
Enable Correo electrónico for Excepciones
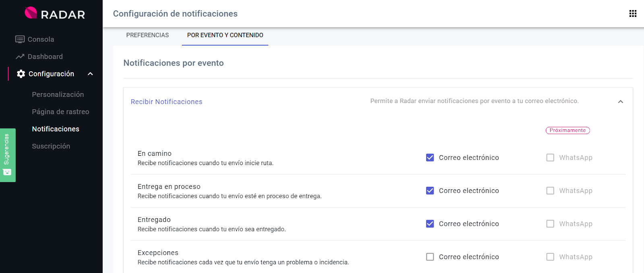click(x=430, y=257)
